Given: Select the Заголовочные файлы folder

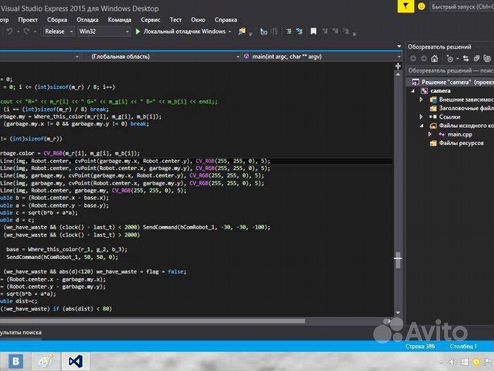Looking at the screenshot, I should 466,108.
